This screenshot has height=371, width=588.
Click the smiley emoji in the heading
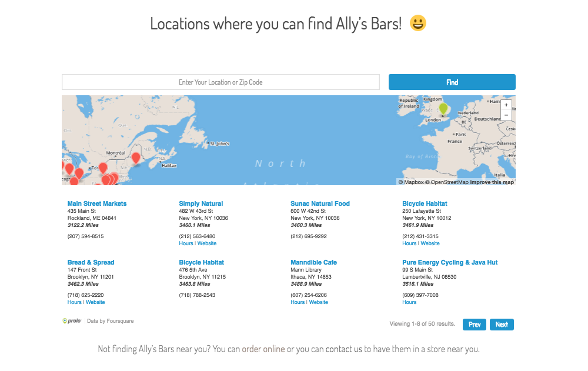(417, 24)
